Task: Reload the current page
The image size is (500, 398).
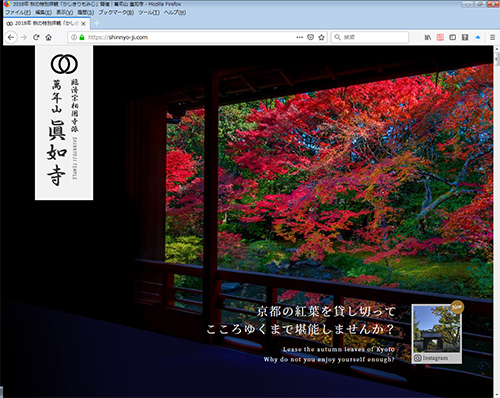Action: [x=36, y=37]
